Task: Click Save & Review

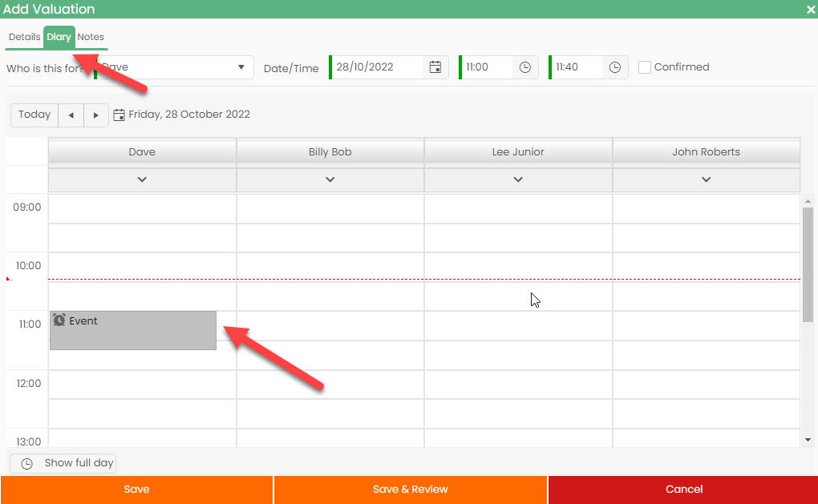Action: click(410, 489)
